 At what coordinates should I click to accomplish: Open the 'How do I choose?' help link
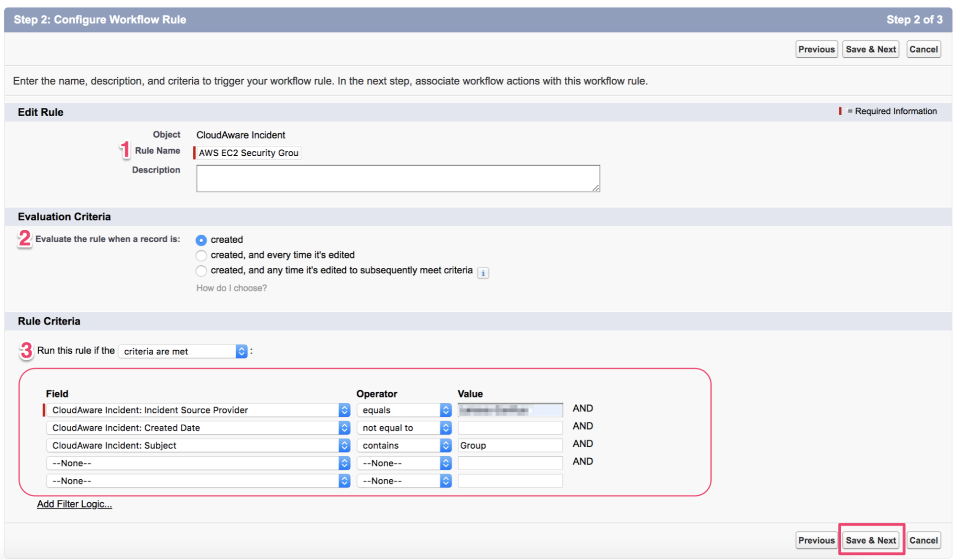coord(231,288)
